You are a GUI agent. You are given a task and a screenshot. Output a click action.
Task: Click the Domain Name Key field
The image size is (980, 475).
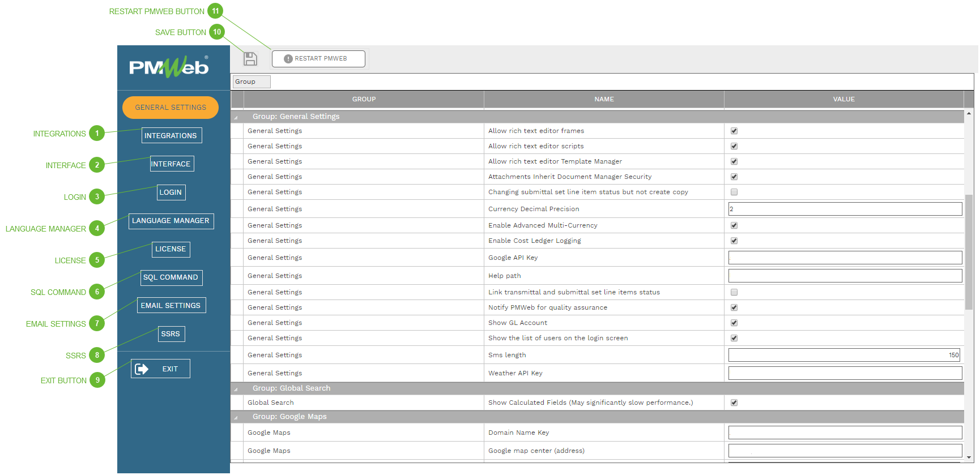845,433
